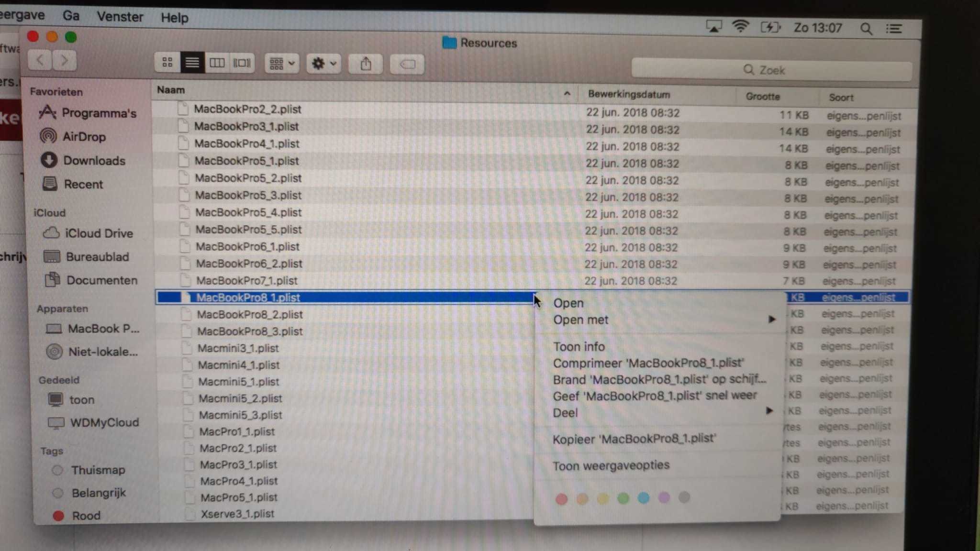Go back with the left arrow

40,60
